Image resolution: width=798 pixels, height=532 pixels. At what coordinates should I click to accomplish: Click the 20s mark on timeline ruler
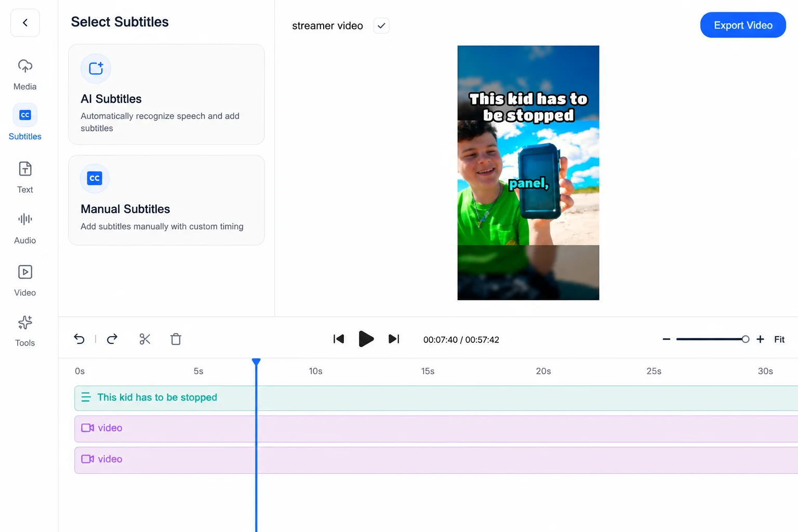pyautogui.click(x=543, y=371)
